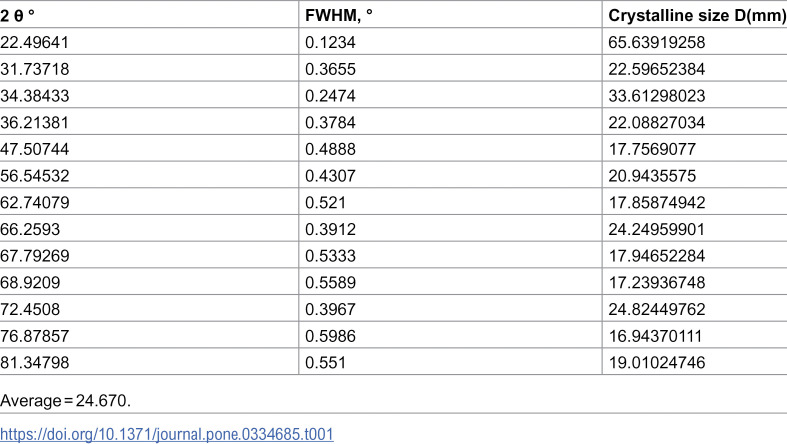The width and height of the screenshot is (787, 444).
Task: Click the 2 θ ° column header
Action: [18, 16]
